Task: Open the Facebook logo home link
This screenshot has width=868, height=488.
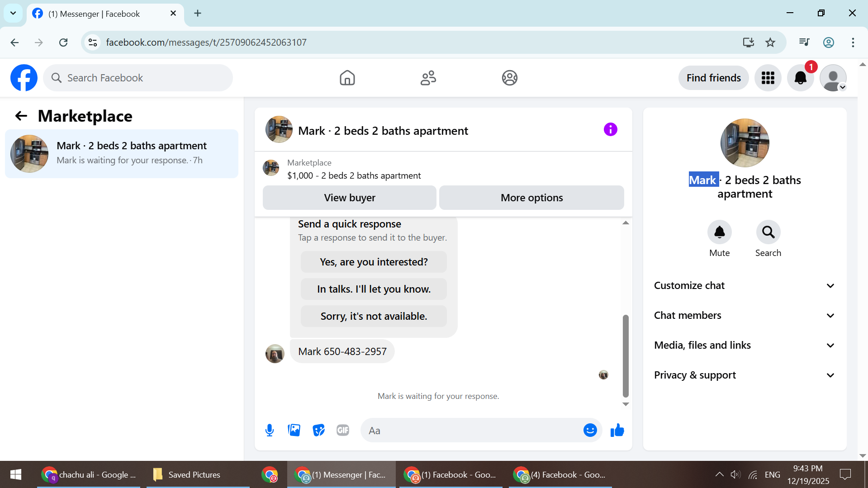Action: [x=24, y=78]
